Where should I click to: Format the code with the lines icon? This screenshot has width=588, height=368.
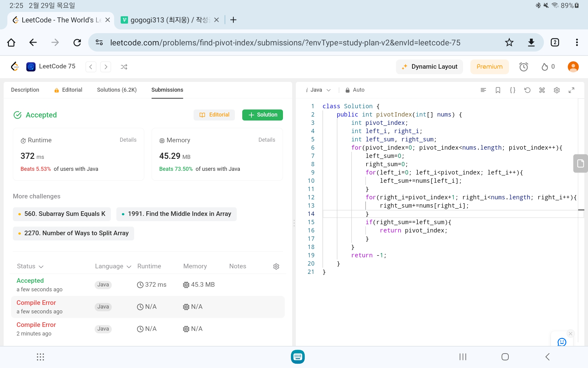coord(483,90)
